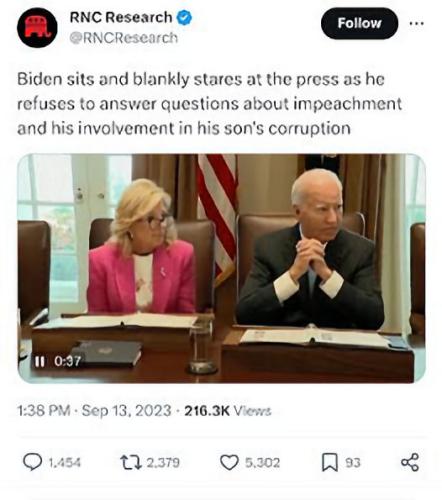Share the post via the share icon
442x500 pixels.
(410, 462)
